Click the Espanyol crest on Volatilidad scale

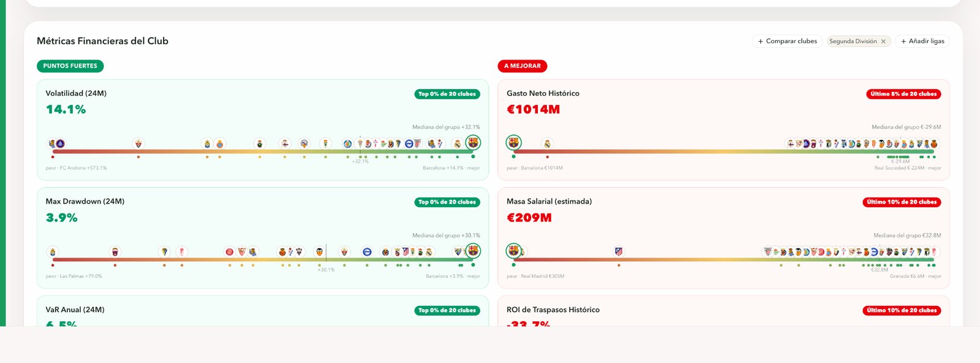point(219,143)
